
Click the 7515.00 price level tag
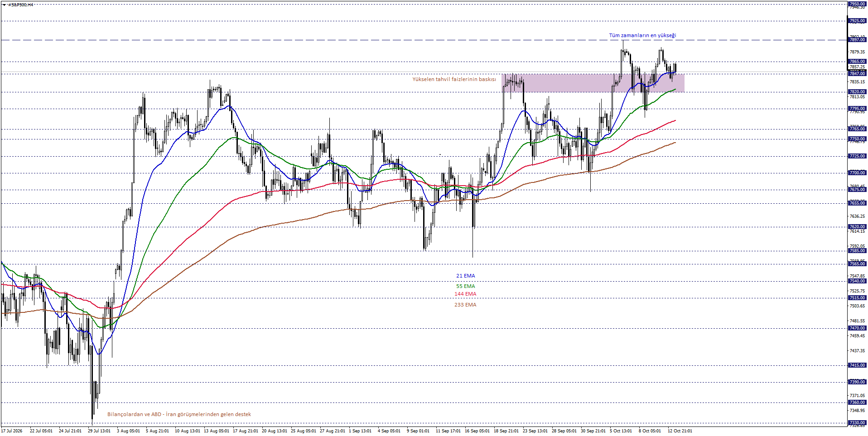(x=857, y=298)
